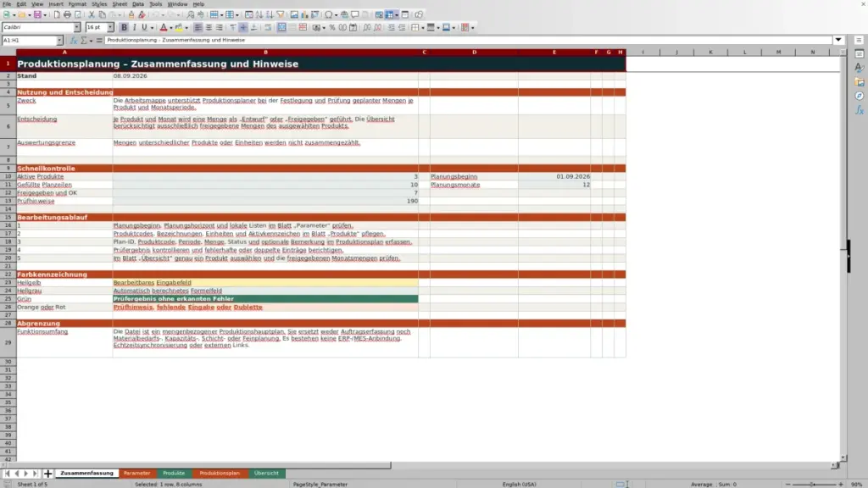This screenshot has width=868, height=488.
Task: Click the zoom out minus button
Action: (787, 484)
